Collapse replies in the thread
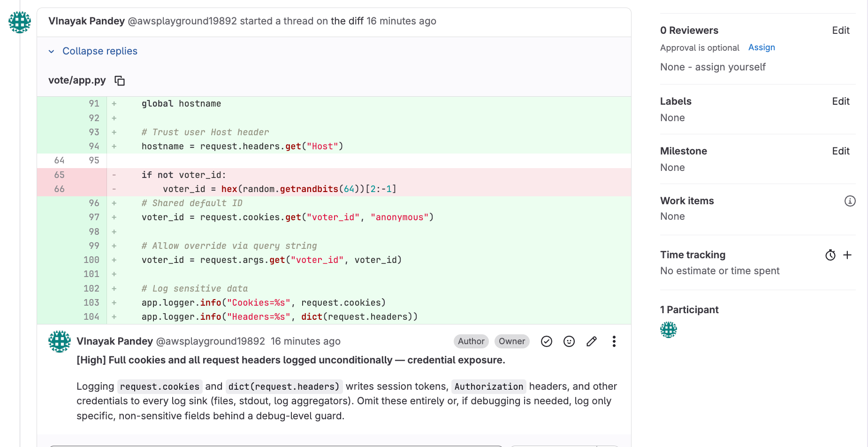868x447 pixels. click(92, 51)
